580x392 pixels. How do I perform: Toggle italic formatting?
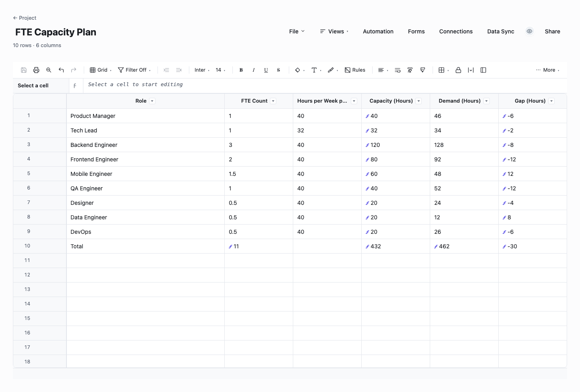click(254, 70)
